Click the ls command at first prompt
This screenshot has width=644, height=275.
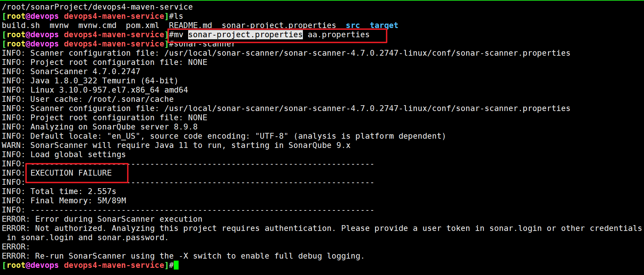(179, 16)
